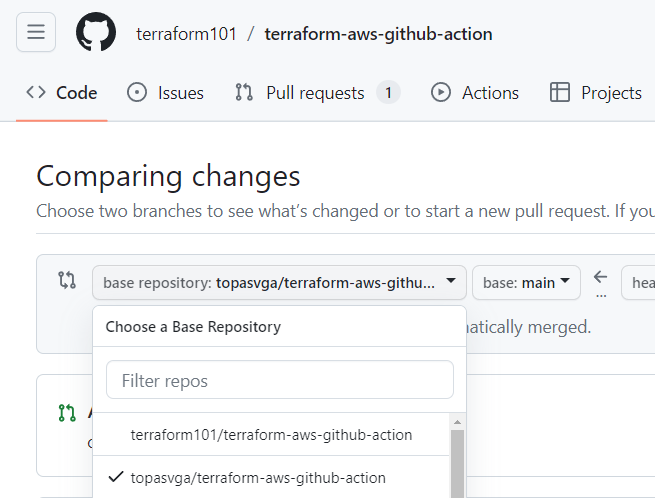This screenshot has width=655, height=498.
Task: Focus the Filter repos text field
Action: [x=279, y=380]
